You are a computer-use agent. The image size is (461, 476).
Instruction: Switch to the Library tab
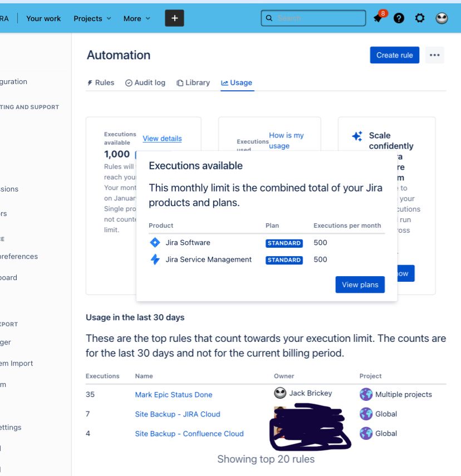pyautogui.click(x=193, y=82)
